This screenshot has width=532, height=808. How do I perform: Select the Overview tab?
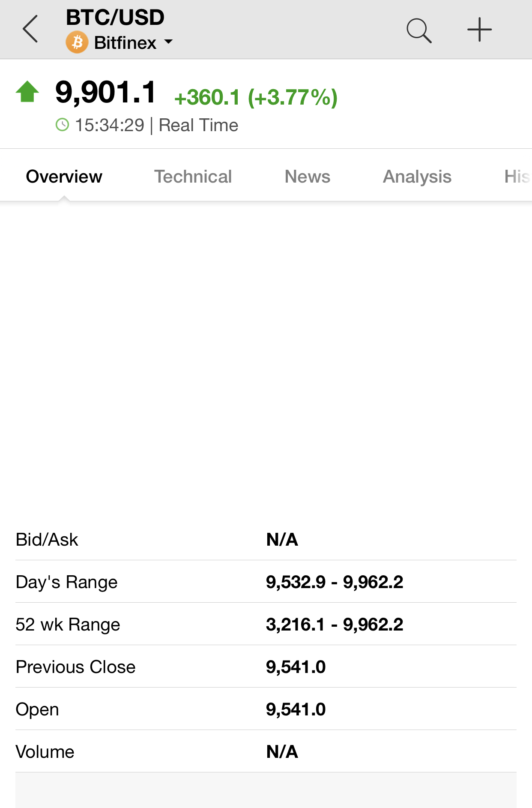point(64,177)
